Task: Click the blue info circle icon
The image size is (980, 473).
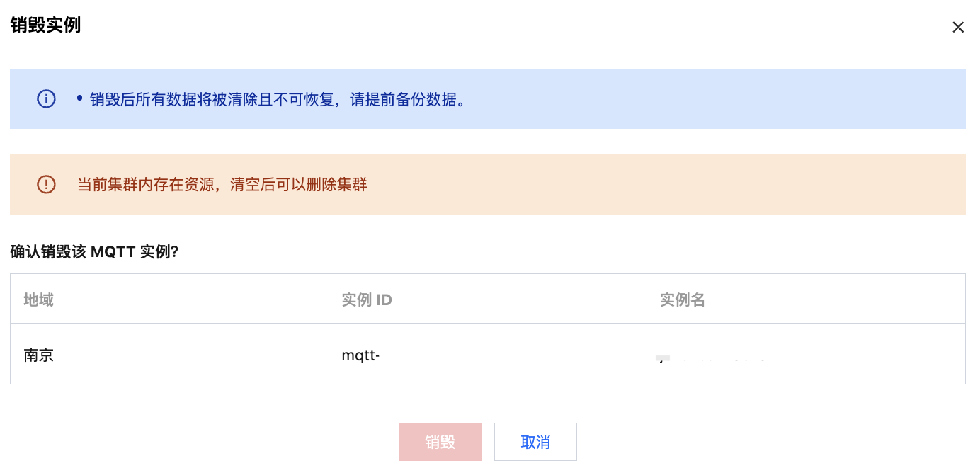Action: pyautogui.click(x=46, y=99)
